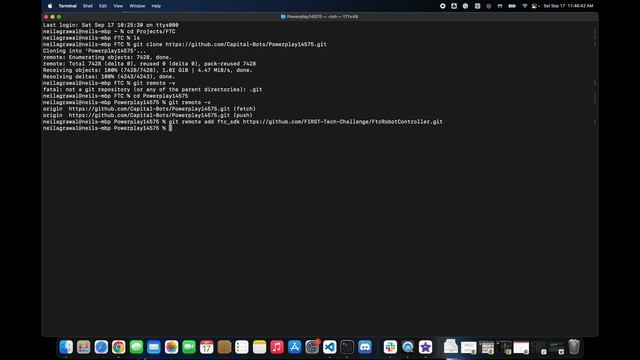The image size is (640, 360).
Task: Launch Slack from the dock
Action: [x=390, y=347]
